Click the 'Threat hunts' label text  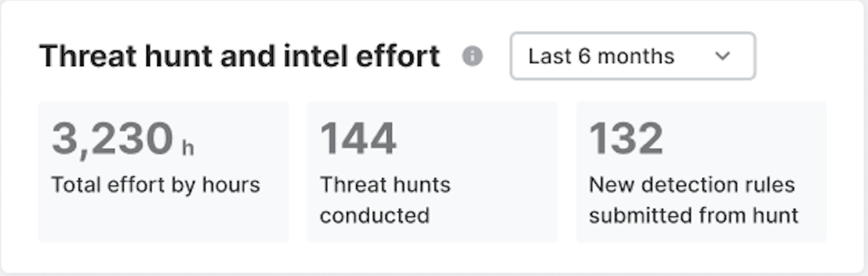click(x=385, y=184)
